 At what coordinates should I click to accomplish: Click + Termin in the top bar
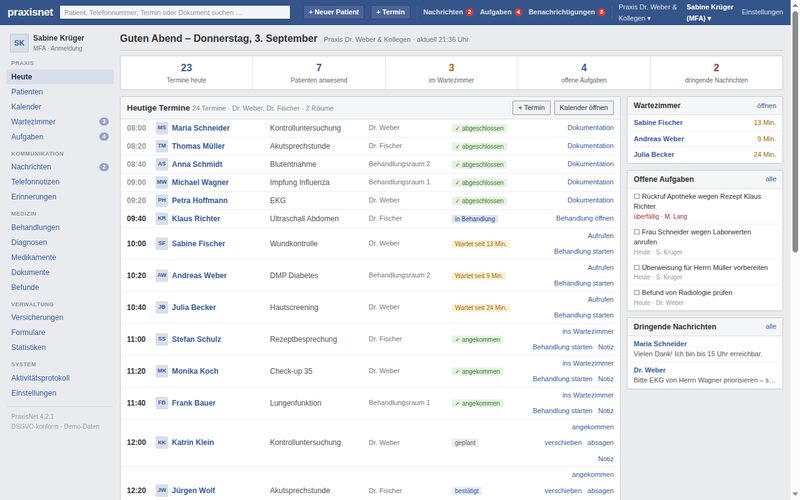point(390,12)
